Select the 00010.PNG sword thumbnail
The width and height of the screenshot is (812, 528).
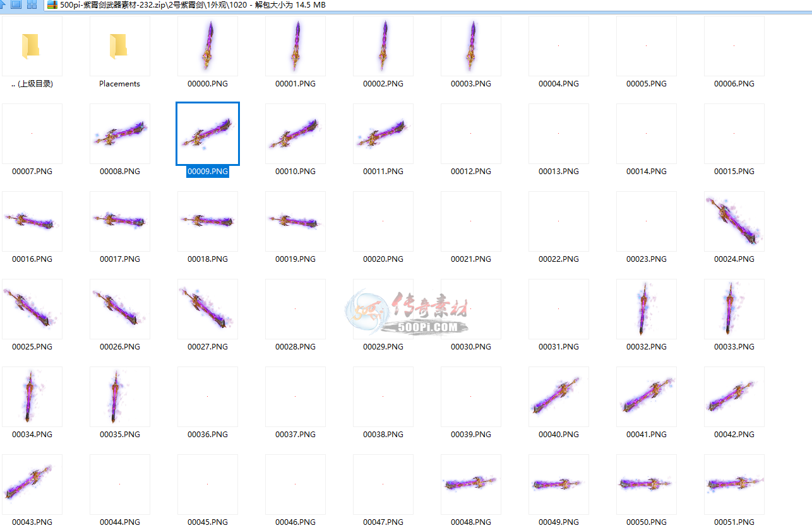click(x=296, y=134)
